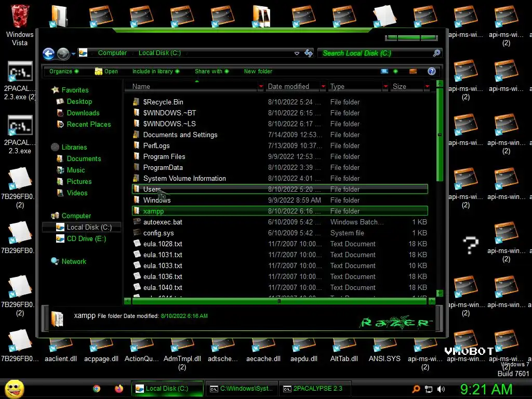The height and width of the screenshot is (399, 532).
Task: Click the horizontal scrollbar below the file list
Action: pos(279,301)
